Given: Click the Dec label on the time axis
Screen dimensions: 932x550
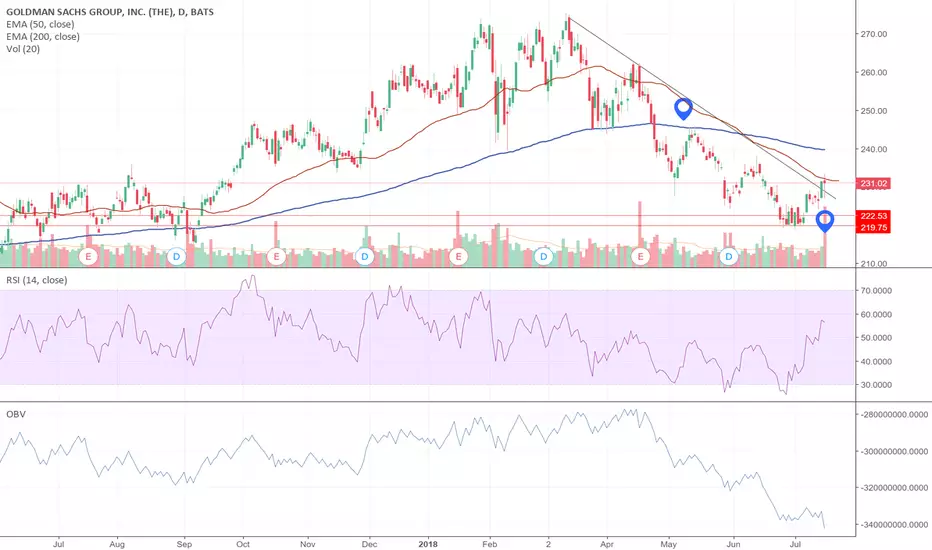Looking at the screenshot, I should click(x=369, y=544).
